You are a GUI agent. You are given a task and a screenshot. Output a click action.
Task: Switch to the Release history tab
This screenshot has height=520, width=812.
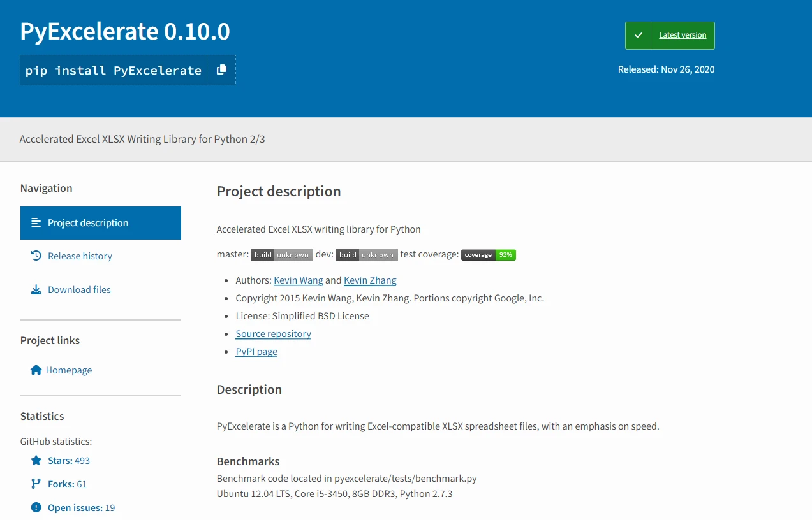[80, 256]
